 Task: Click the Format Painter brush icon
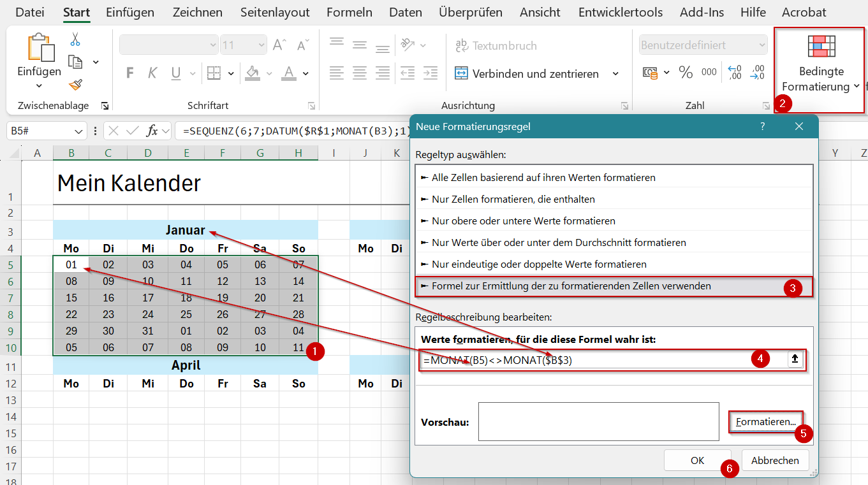[x=75, y=85]
